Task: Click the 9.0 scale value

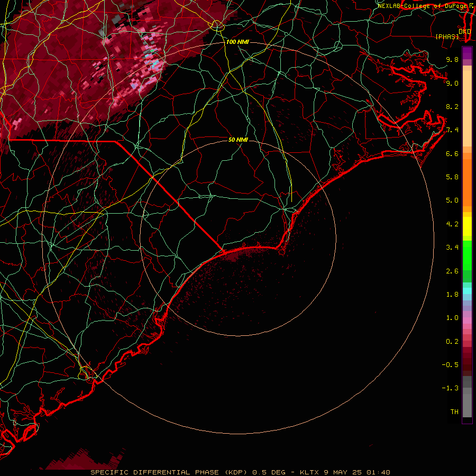Action: pos(452,83)
